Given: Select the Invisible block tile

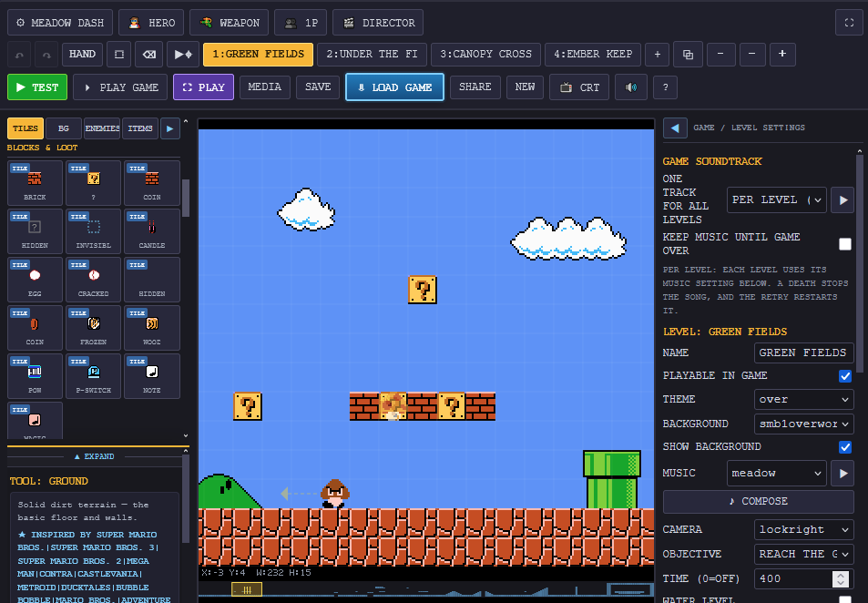Looking at the screenshot, I should tap(94, 230).
